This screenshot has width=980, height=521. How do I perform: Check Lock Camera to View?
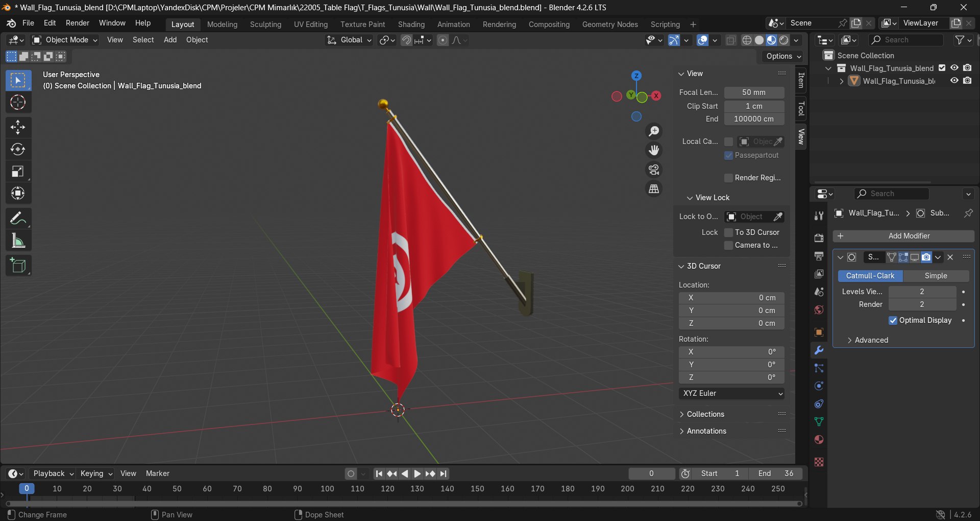coord(729,245)
